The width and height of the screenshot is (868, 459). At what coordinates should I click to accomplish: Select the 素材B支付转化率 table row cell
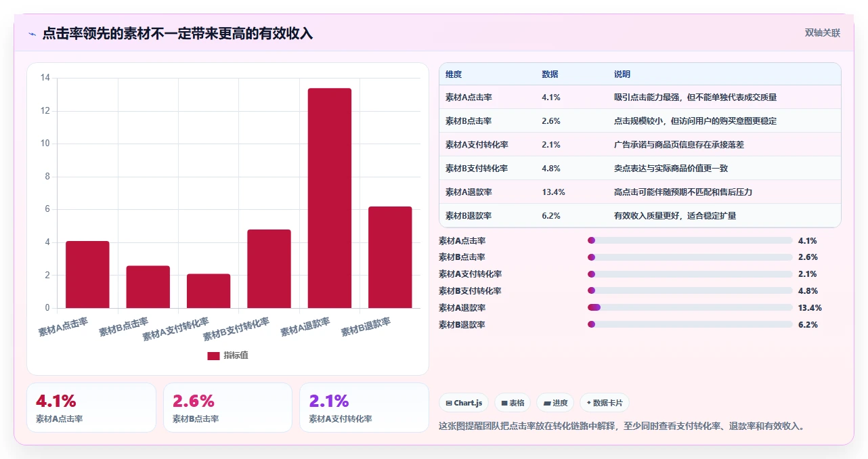477,169
